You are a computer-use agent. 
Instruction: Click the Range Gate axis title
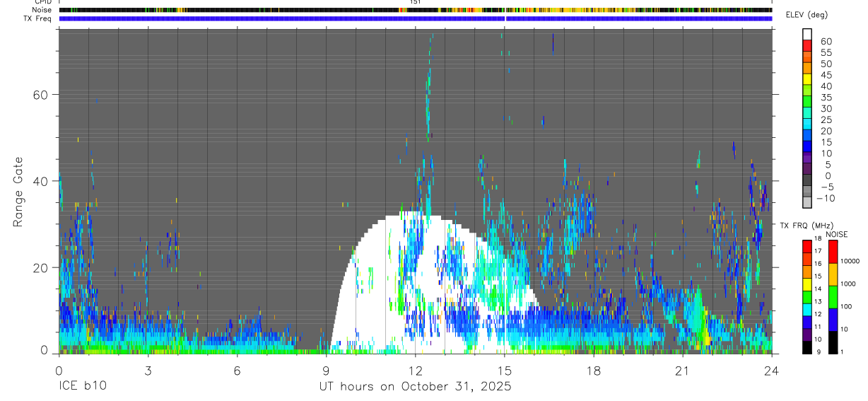pyautogui.click(x=20, y=191)
